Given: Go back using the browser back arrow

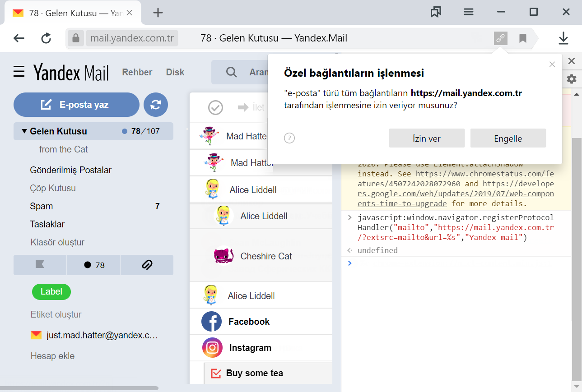Looking at the screenshot, I should (19, 38).
